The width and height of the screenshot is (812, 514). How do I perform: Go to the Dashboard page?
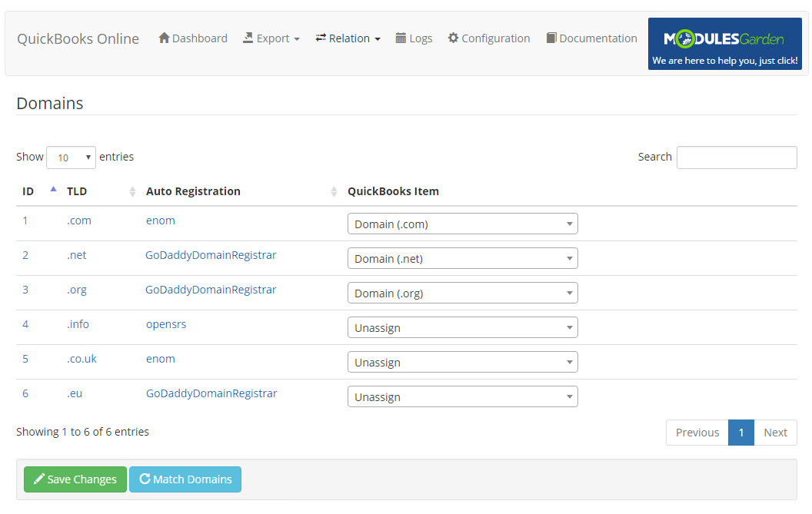pyautogui.click(x=193, y=38)
